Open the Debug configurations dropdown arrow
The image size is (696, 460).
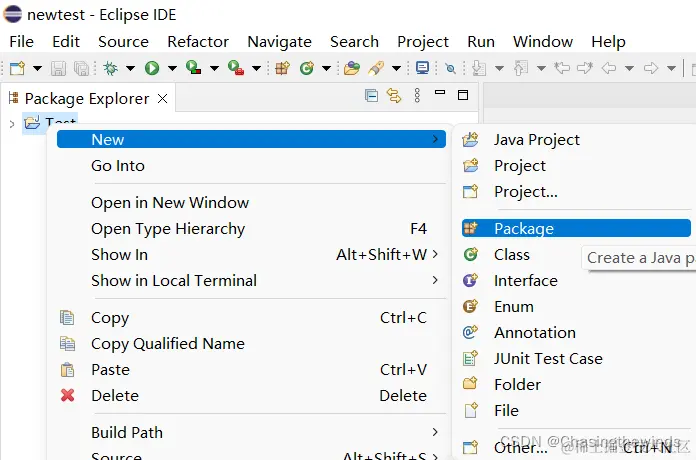click(x=130, y=68)
